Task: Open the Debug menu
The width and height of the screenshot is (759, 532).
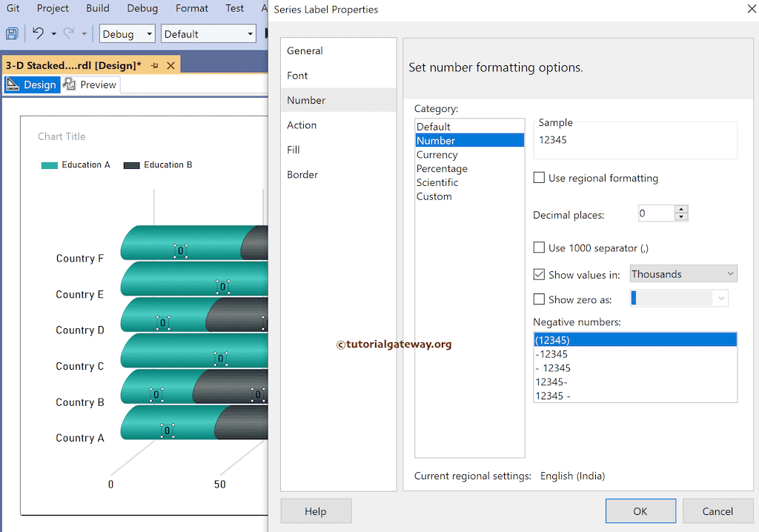Action: [142, 8]
